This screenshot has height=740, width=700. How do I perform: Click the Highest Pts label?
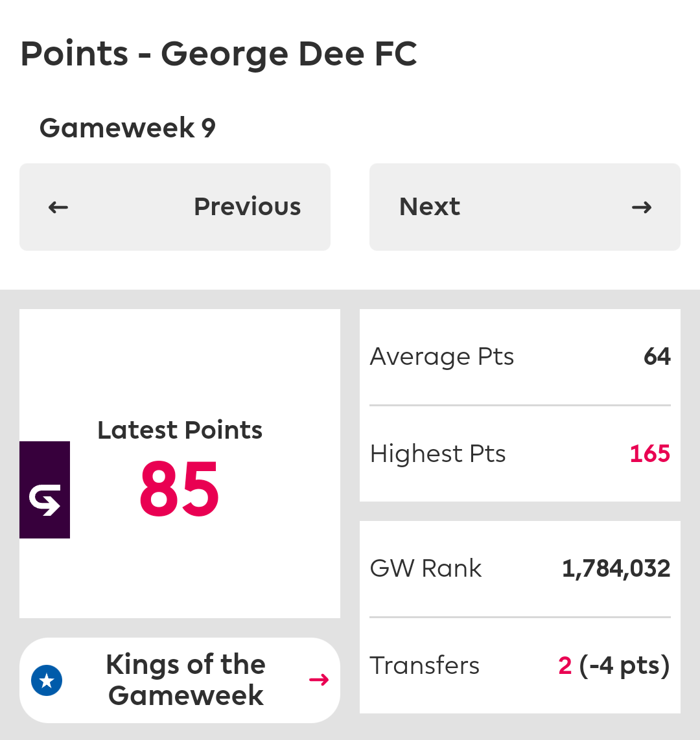438,454
